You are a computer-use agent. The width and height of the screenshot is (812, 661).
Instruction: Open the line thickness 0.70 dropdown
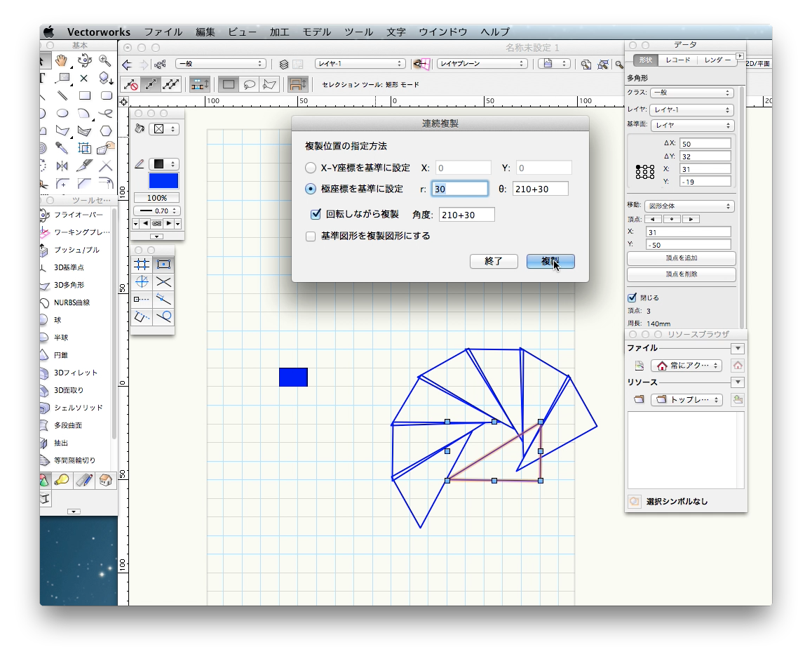[157, 211]
